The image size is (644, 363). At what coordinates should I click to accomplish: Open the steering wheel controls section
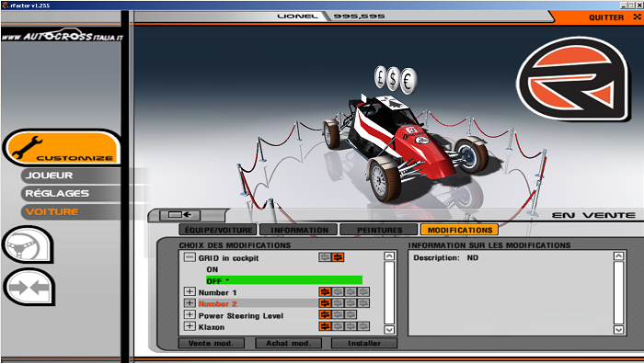coord(28,244)
